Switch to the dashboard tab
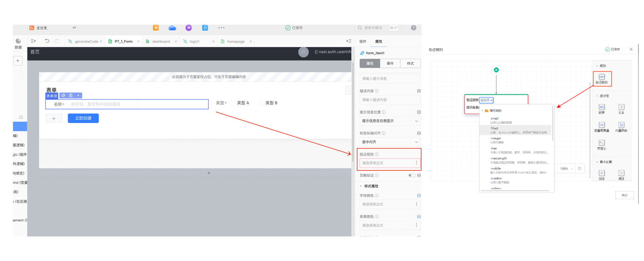 [x=161, y=41]
